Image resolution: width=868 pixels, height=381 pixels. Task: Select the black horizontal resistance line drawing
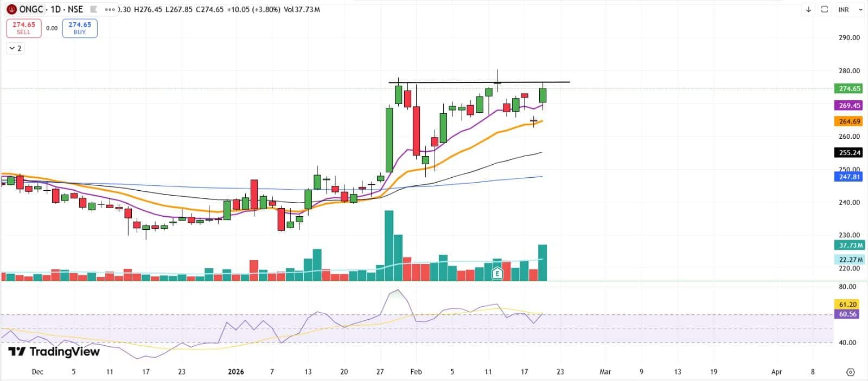point(479,82)
